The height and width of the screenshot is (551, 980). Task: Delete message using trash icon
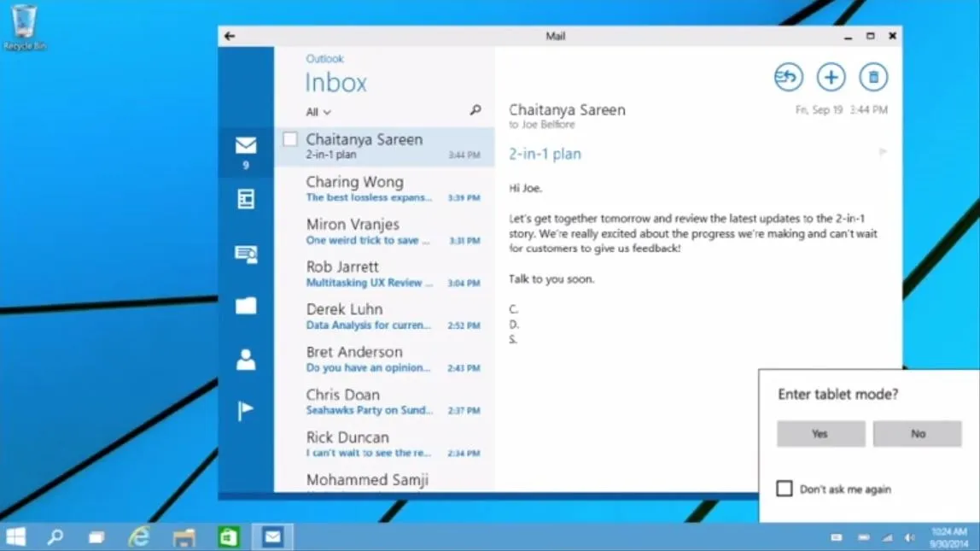(873, 77)
